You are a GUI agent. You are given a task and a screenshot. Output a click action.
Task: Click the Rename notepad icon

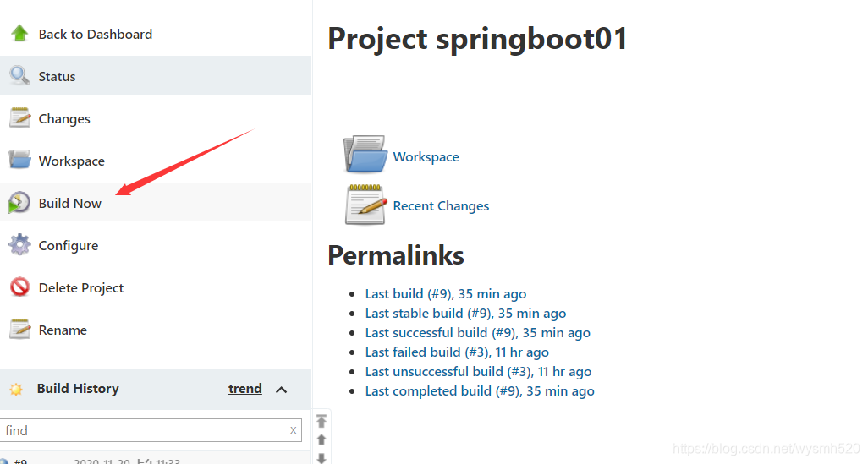19,329
